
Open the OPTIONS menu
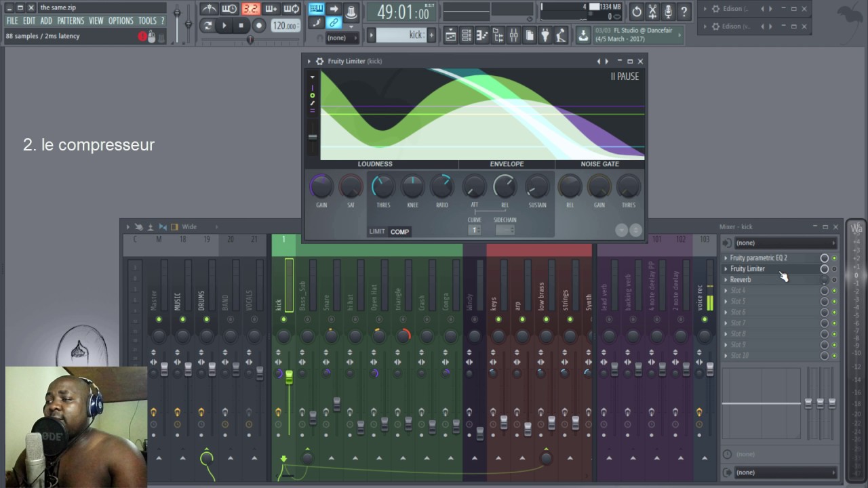pyautogui.click(x=121, y=21)
